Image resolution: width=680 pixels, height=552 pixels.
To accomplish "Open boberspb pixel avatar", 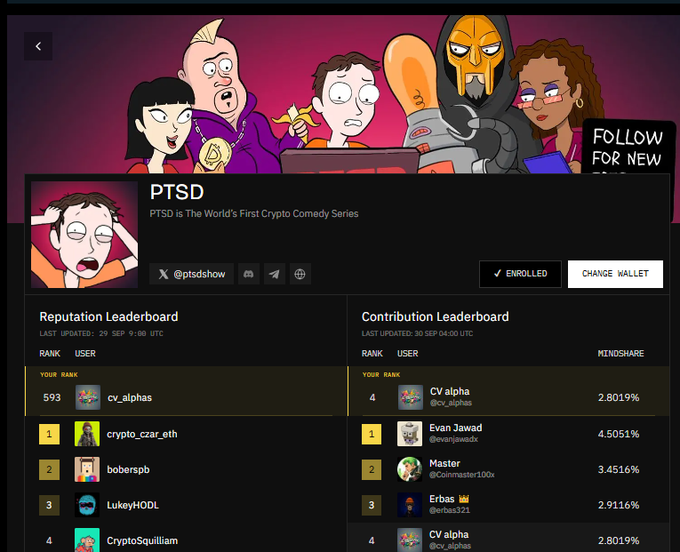I will [87, 469].
